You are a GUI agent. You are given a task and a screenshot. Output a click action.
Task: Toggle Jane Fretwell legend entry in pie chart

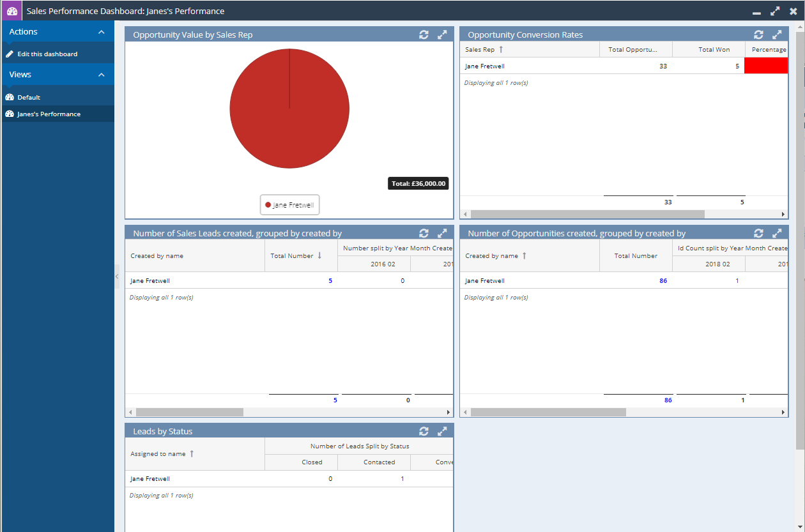click(x=289, y=205)
